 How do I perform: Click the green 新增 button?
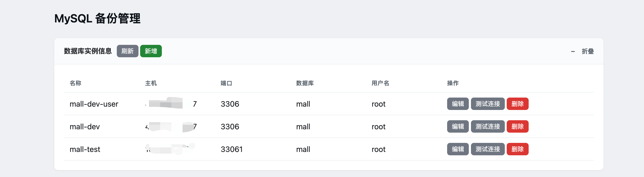tap(151, 51)
